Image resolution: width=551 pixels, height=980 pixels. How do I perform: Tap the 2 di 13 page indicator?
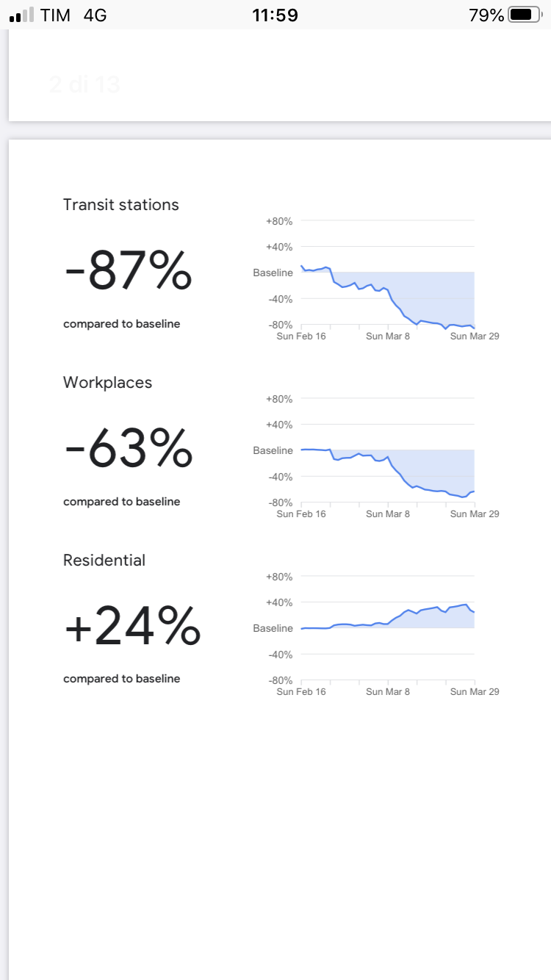click(84, 84)
